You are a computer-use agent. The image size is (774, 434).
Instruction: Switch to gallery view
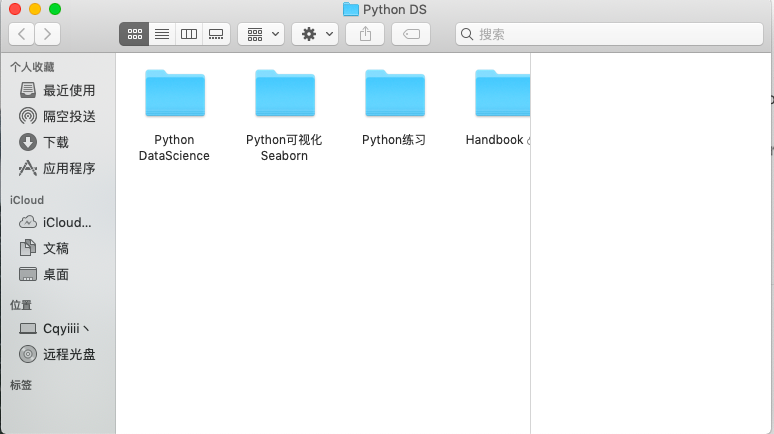(x=215, y=34)
